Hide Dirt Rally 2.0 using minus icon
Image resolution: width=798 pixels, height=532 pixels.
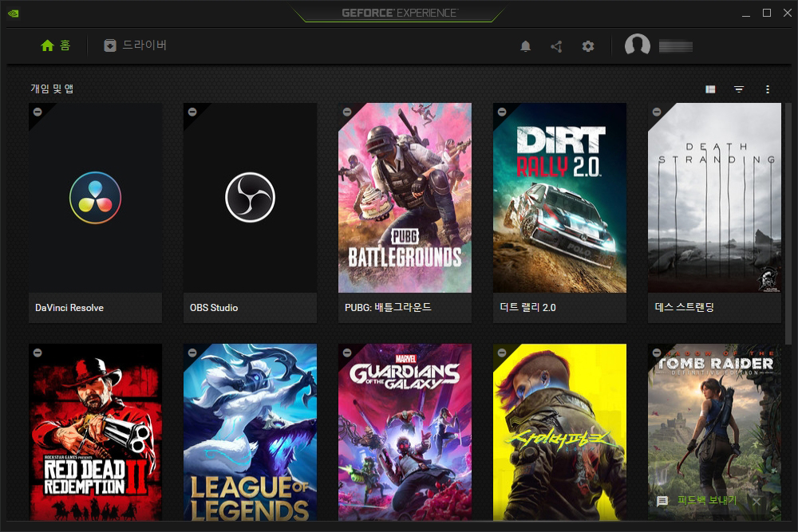(502, 112)
